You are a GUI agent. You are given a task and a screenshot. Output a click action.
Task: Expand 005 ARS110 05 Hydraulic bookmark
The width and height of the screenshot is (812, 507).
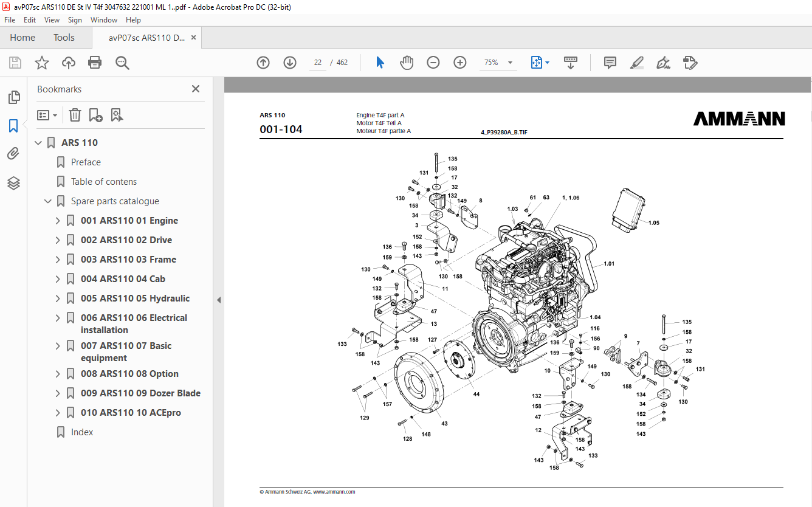[58, 298]
